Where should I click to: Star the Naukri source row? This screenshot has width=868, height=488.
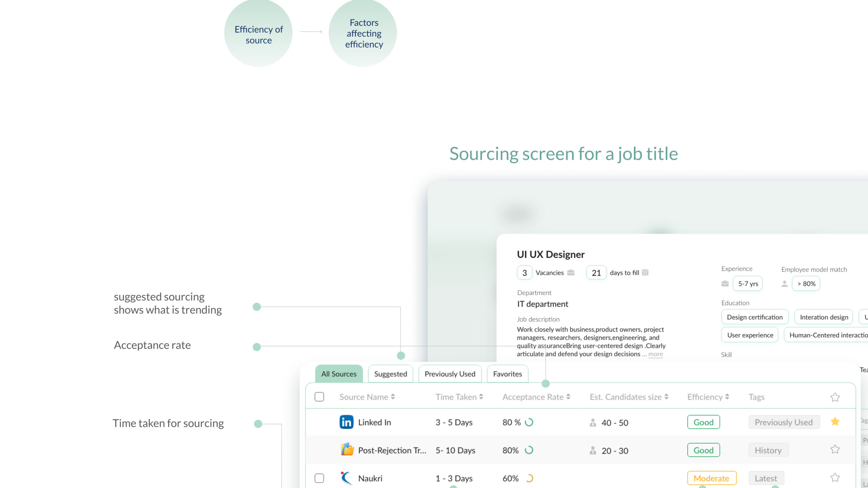[835, 477]
